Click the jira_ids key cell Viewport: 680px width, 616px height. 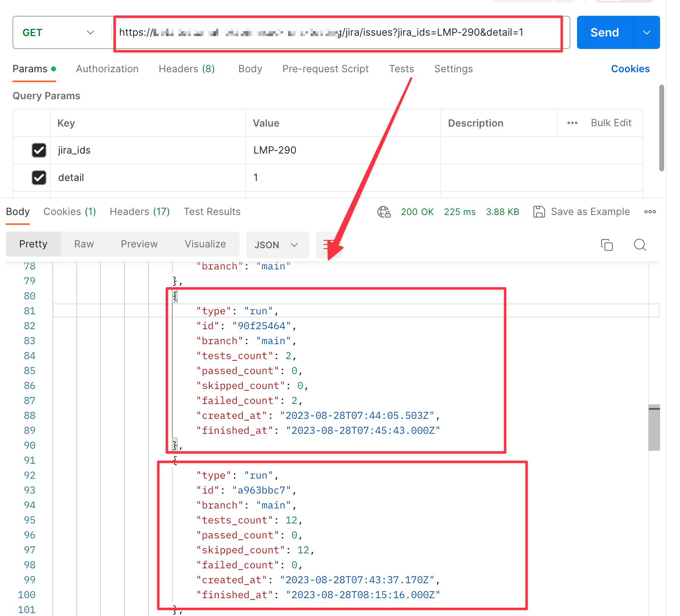pos(148,150)
